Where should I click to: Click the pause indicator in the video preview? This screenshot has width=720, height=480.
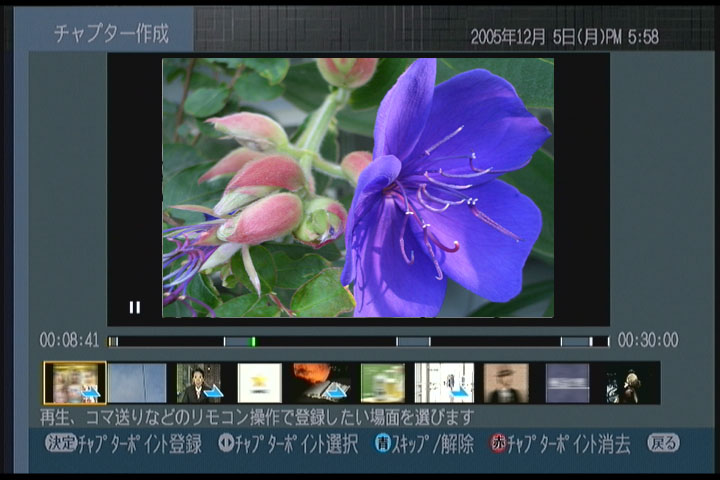click(134, 308)
